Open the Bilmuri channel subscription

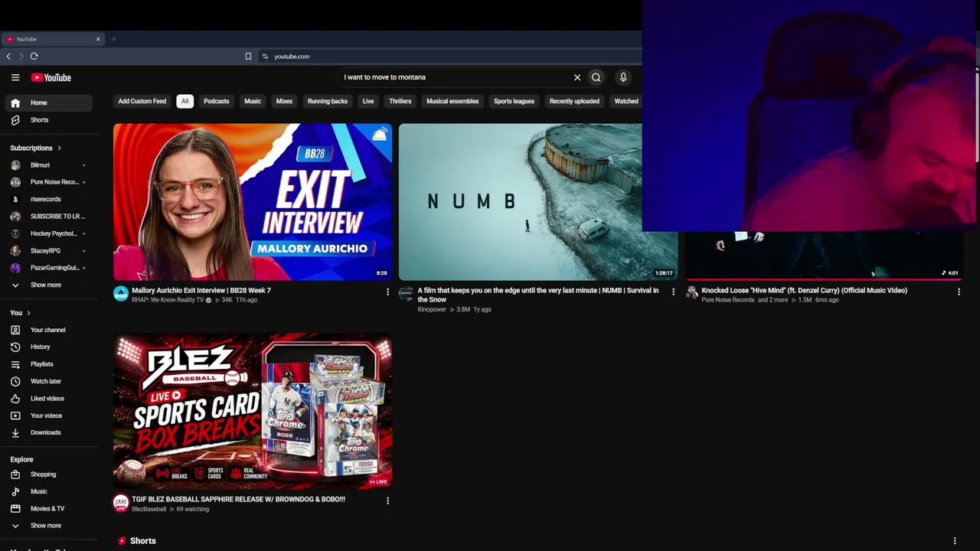[49, 165]
